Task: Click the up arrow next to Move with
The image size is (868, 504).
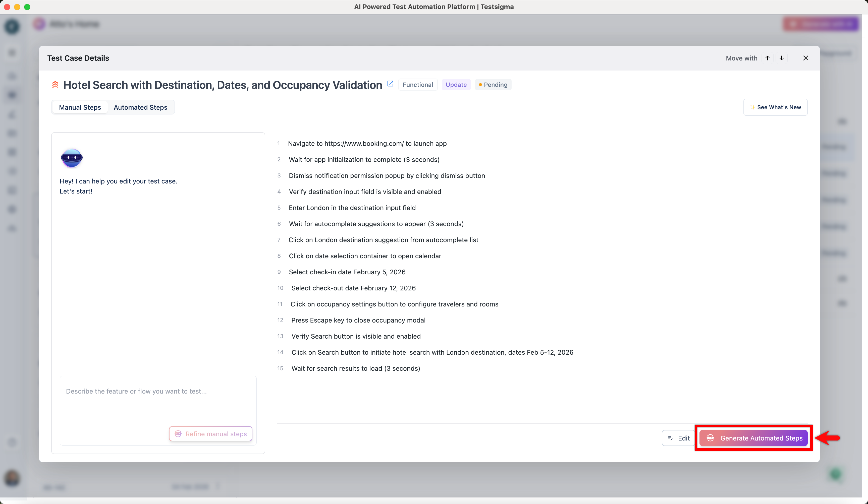Action: click(768, 58)
